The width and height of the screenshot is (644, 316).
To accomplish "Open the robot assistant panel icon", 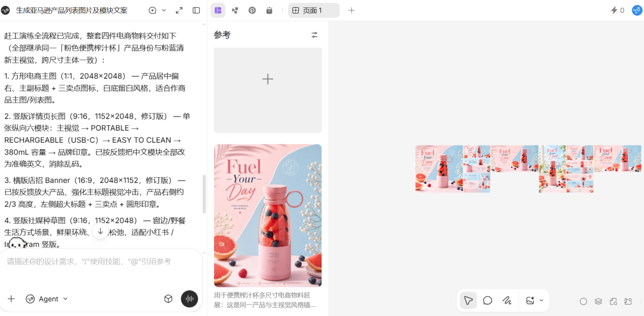I will (x=269, y=10).
